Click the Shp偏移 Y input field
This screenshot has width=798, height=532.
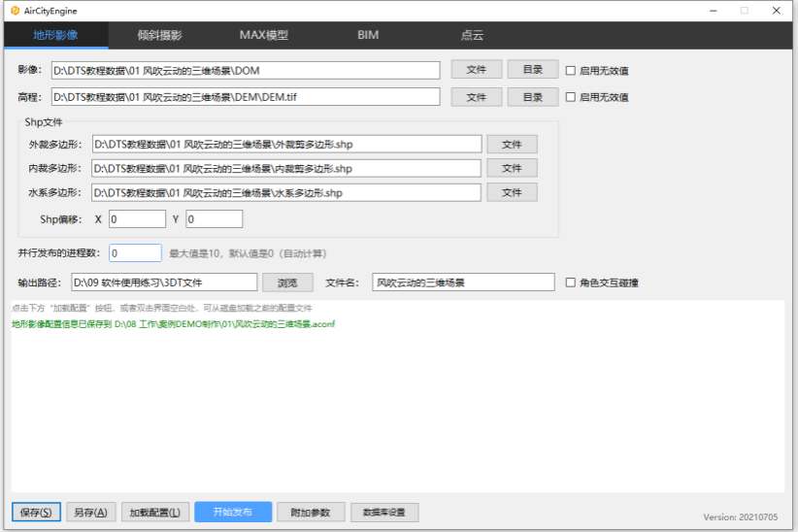pyautogui.click(x=214, y=218)
